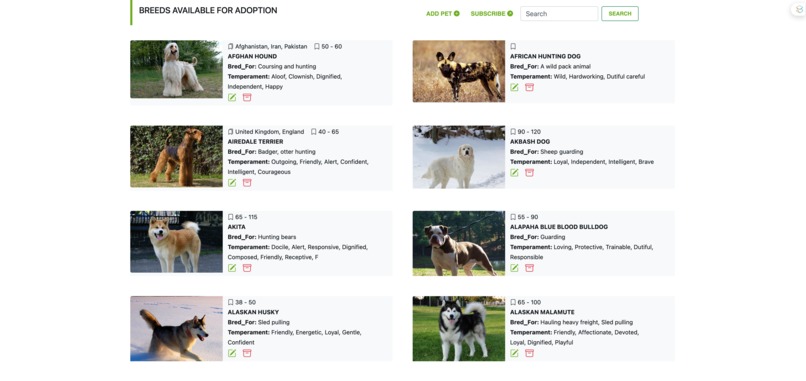Focus the Search input field
The image size is (806, 381).
pyautogui.click(x=559, y=14)
